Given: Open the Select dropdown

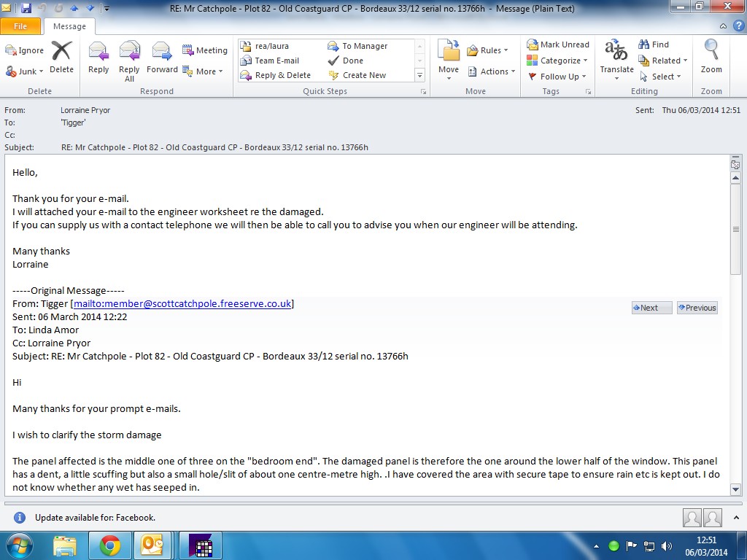Looking at the screenshot, I should coord(660,77).
